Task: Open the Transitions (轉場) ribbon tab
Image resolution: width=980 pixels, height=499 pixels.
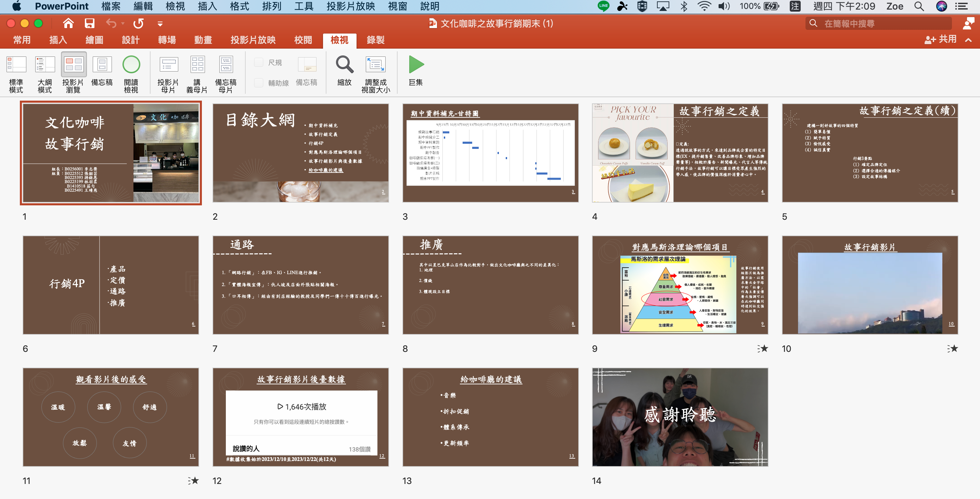Action: point(167,40)
